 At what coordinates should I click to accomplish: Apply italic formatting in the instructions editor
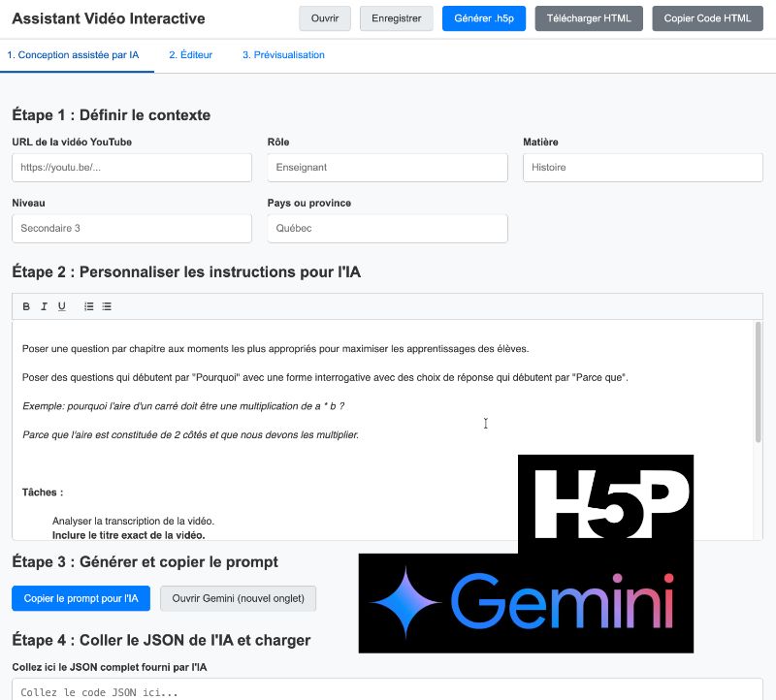(x=44, y=306)
